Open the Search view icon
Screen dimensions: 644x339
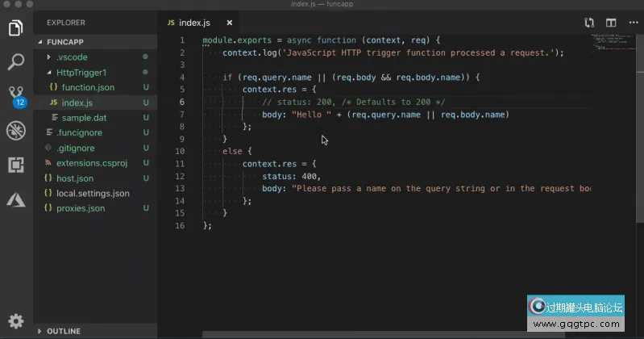point(15,61)
